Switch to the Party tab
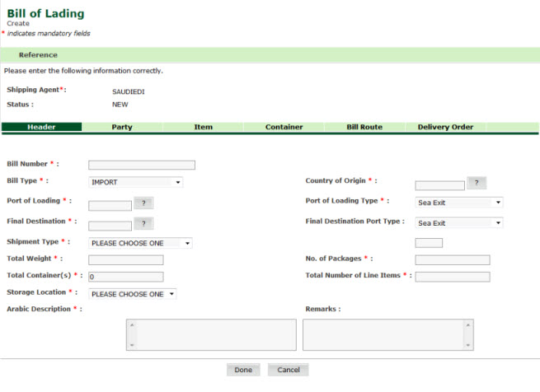The width and height of the screenshot is (540, 392). [x=122, y=128]
